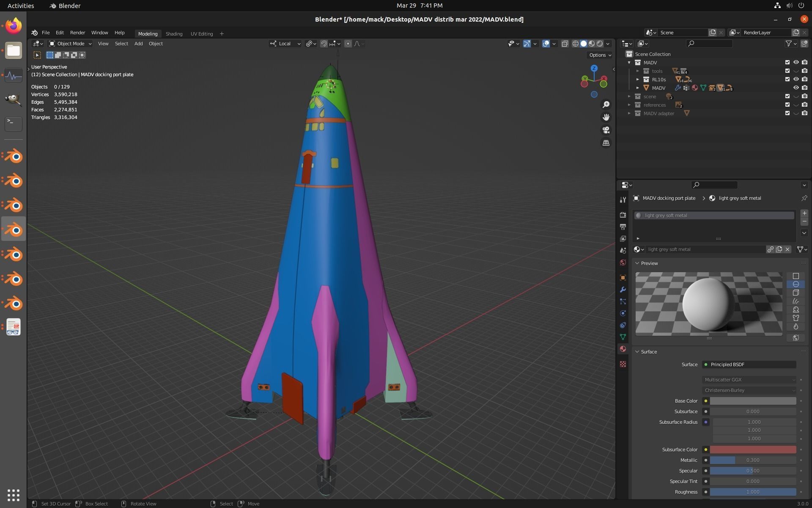This screenshot has height=508, width=812.
Task: Open the Edit menu
Action: tap(60, 33)
